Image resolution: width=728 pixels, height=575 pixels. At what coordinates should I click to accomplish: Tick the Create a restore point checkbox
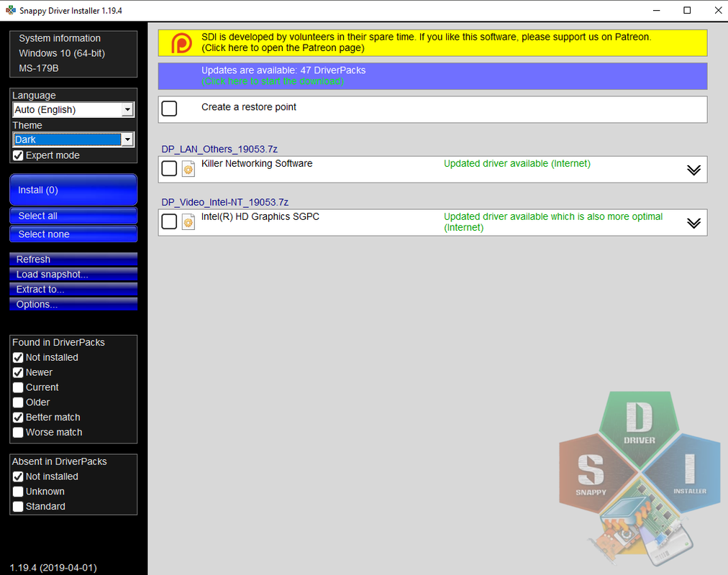tap(170, 109)
